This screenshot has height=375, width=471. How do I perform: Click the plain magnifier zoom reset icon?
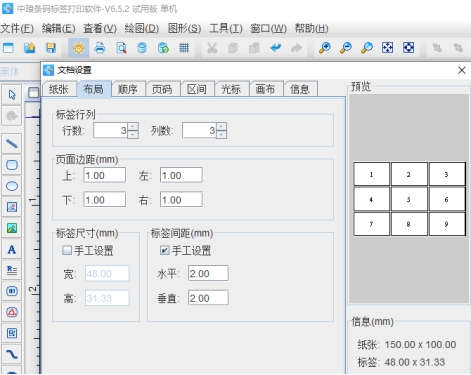pyautogui.click(x=367, y=48)
